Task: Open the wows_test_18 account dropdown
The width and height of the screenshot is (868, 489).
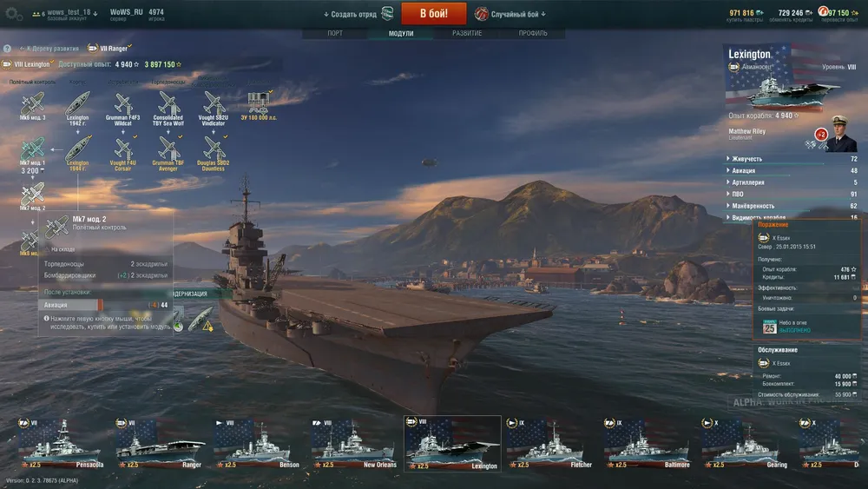Action: point(65,14)
